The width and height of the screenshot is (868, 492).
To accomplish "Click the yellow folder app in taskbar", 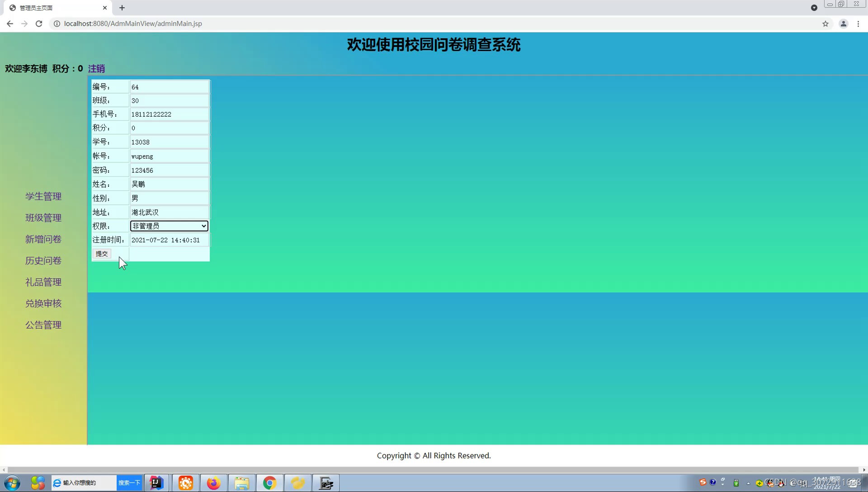I will (x=298, y=483).
